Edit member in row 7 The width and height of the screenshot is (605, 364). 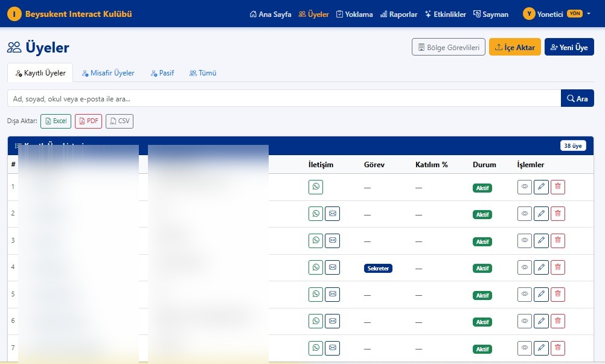coord(541,348)
